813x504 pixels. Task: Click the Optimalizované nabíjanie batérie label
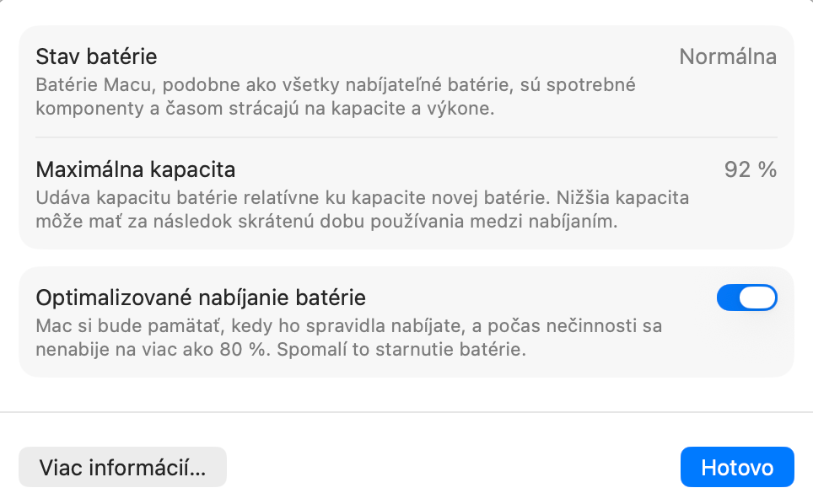[200, 298]
